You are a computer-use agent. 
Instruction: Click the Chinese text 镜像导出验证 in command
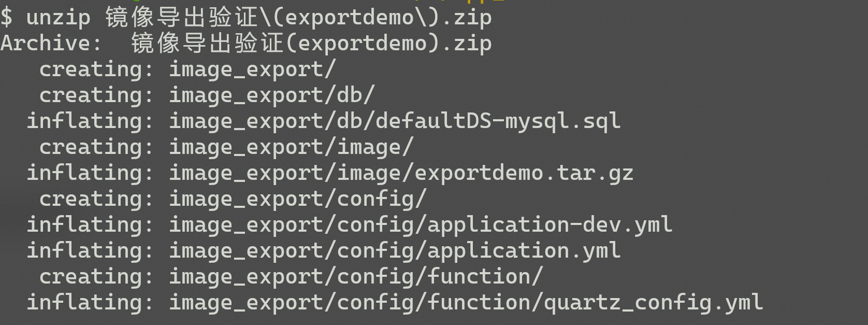pyautogui.click(x=182, y=18)
